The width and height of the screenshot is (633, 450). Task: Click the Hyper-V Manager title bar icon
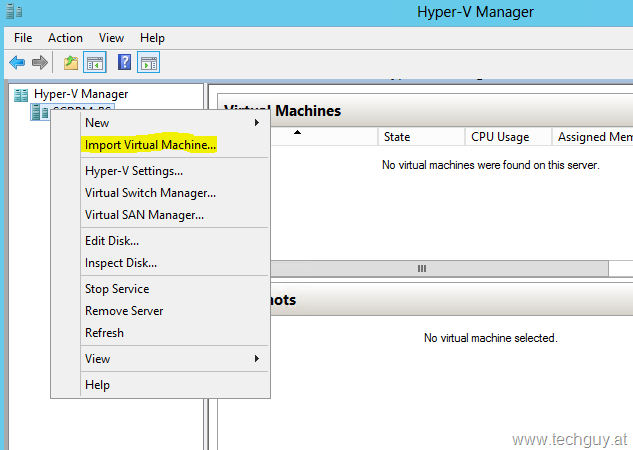pyautogui.click(x=15, y=11)
